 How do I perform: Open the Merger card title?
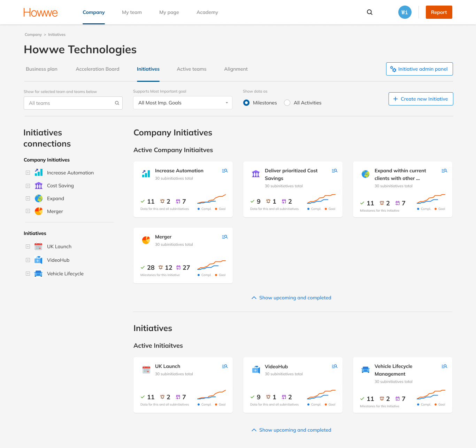(x=163, y=237)
